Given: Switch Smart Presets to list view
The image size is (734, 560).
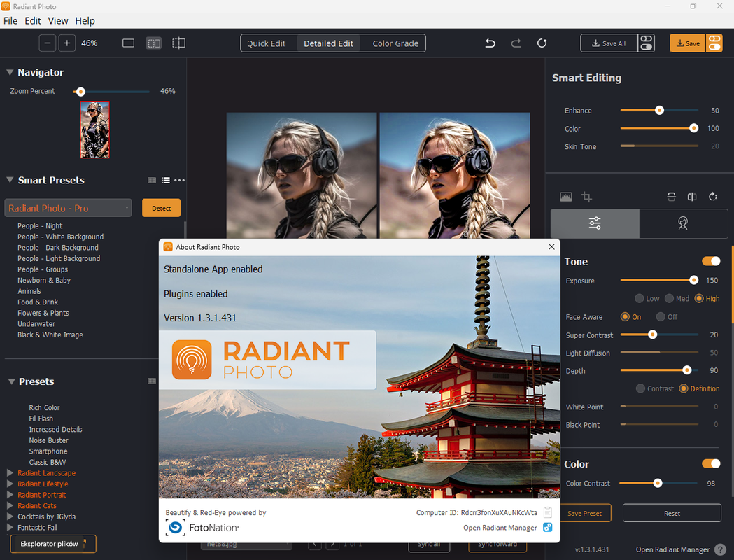Looking at the screenshot, I should [x=166, y=181].
